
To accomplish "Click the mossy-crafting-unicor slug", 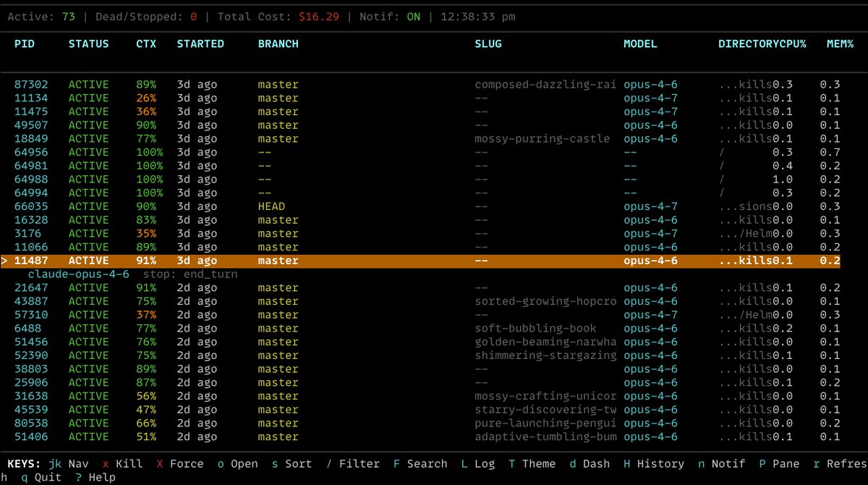I will [x=545, y=396].
